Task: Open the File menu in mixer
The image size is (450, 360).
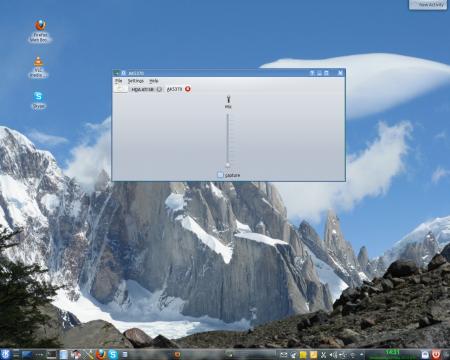Action: pyautogui.click(x=119, y=81)
